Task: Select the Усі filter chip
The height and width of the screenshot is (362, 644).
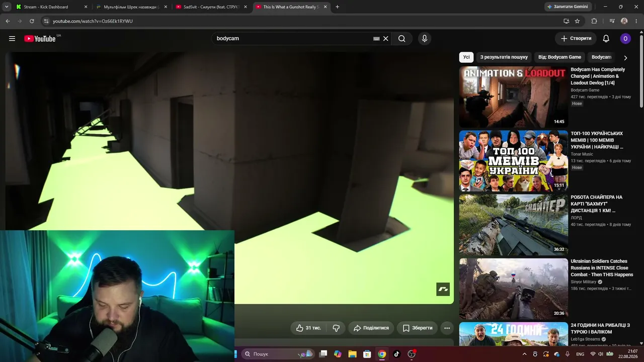Action: click(x=466, y=57)
